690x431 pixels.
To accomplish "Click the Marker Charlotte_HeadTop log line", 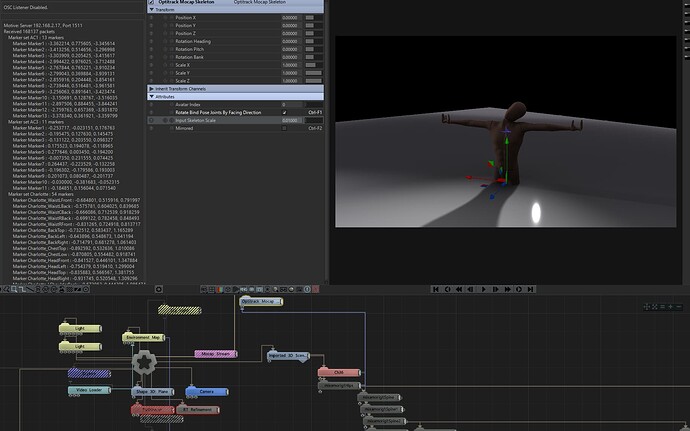I will point(75,273).
